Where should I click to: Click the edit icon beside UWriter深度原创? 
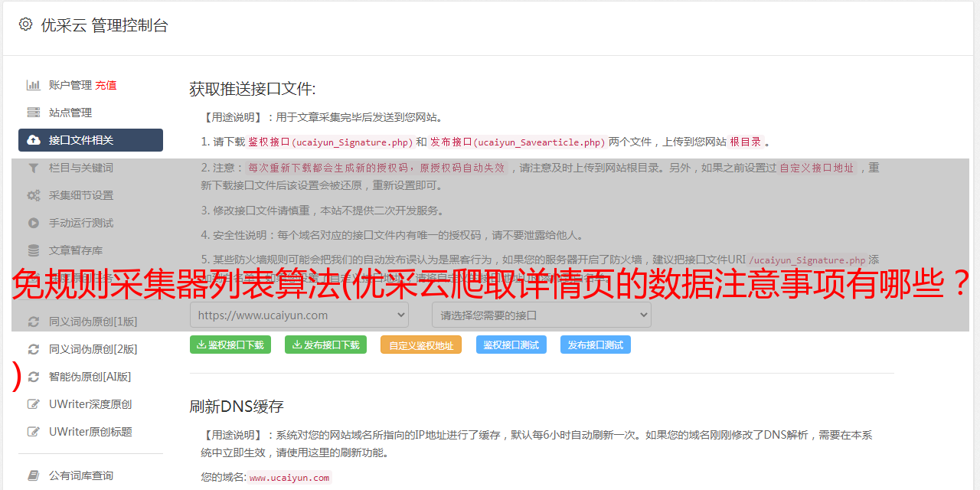pos(34,404)
